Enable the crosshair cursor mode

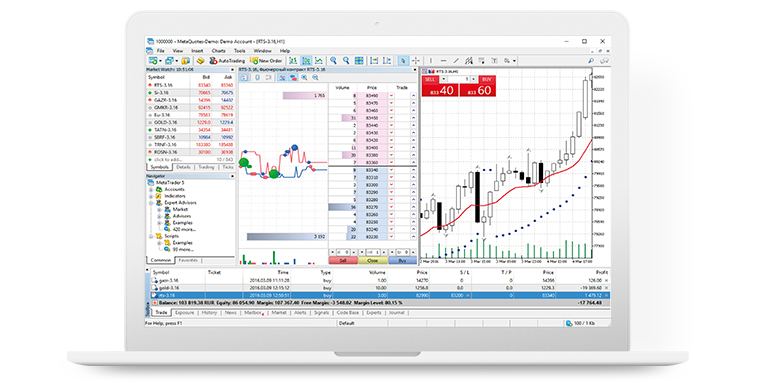click(x=416, y=61)
